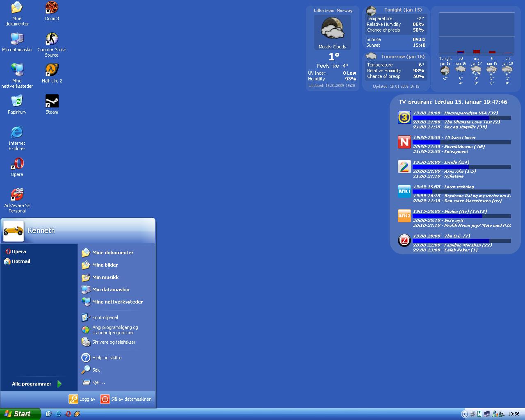This screenshot has width=525, height=420.
Task: Click the Celeb Poker (1) listing
Action: (x=445, y=250)
